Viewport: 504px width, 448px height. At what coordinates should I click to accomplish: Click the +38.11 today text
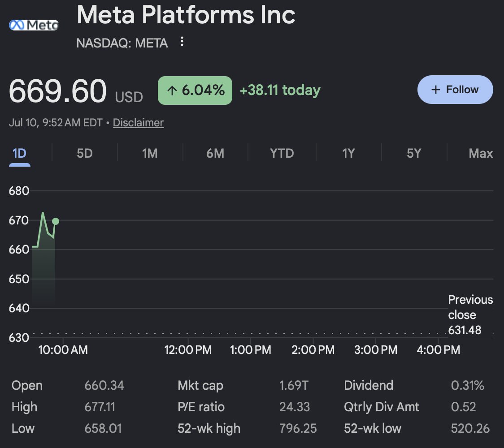pyautogui.click(x=280, y=90)
